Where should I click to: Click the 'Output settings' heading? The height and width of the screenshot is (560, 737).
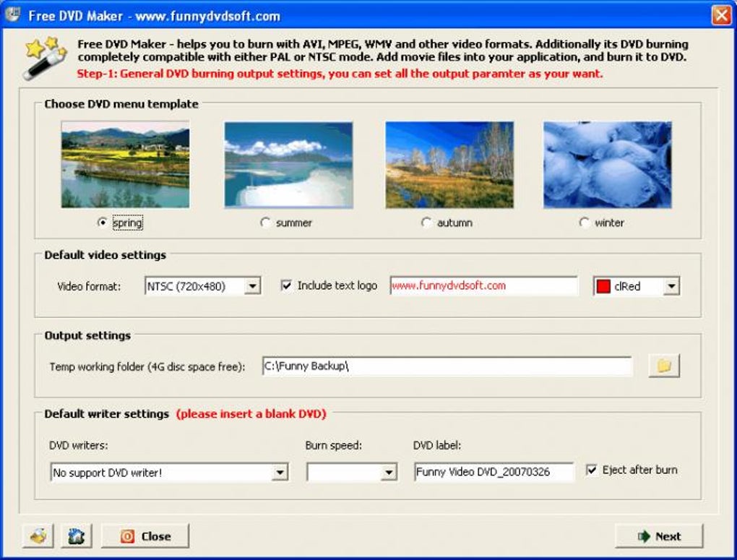pyautogui.click(x=87, y=335)
